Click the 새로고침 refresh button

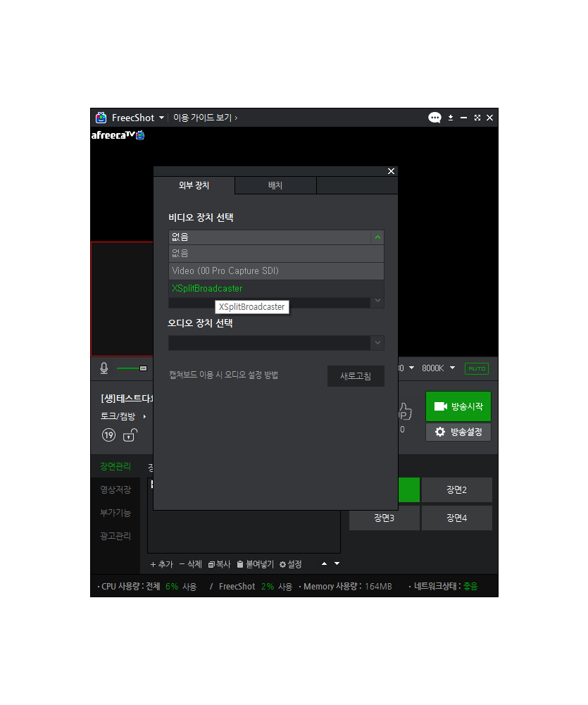[356, 376]
